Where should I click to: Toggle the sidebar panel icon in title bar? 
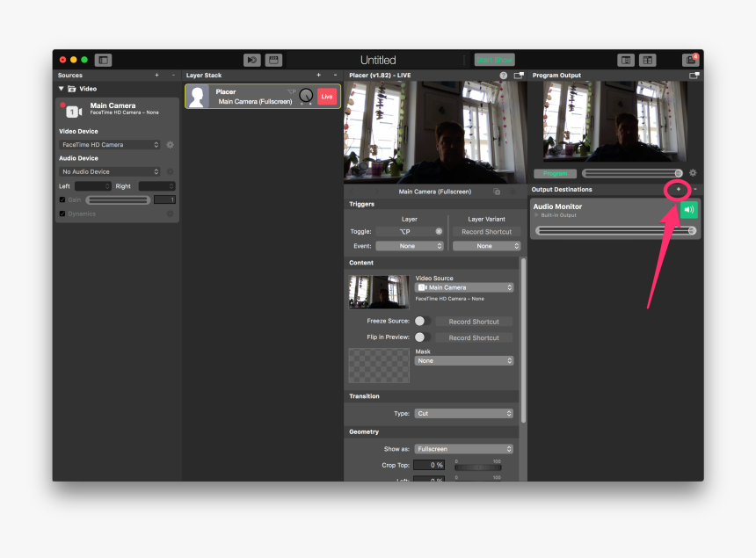tap(103, 61)
